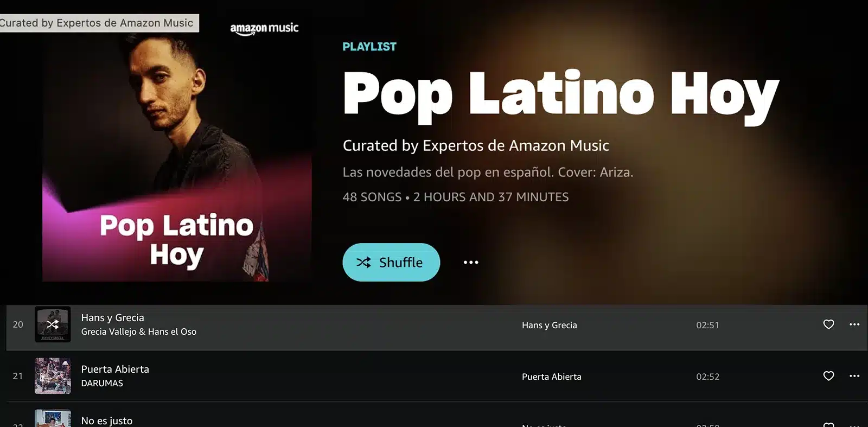Open the Pop Latino Hoy cover art
Image resolution: width=868 pixels, height=427 pixels.
pos(177,157)
